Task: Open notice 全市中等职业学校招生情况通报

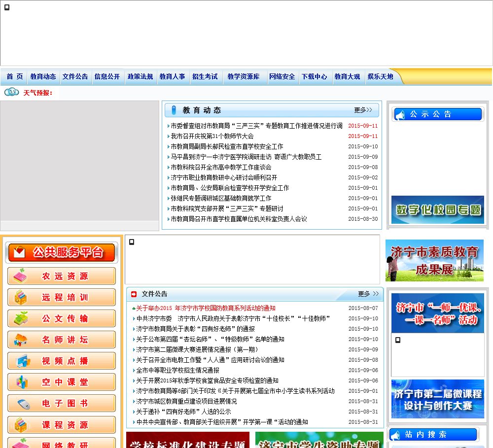Action: [177, 370]
